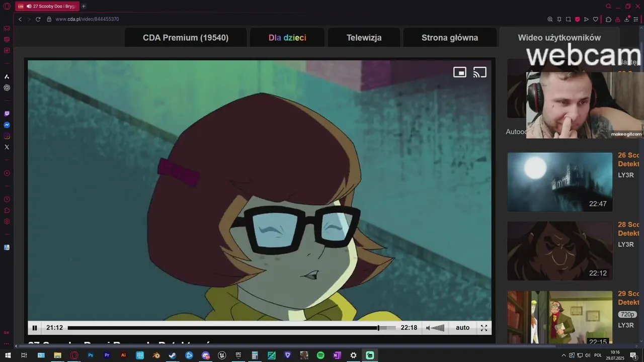
Task: Open sidebar settings gear icon
Action: click(7, 221)
